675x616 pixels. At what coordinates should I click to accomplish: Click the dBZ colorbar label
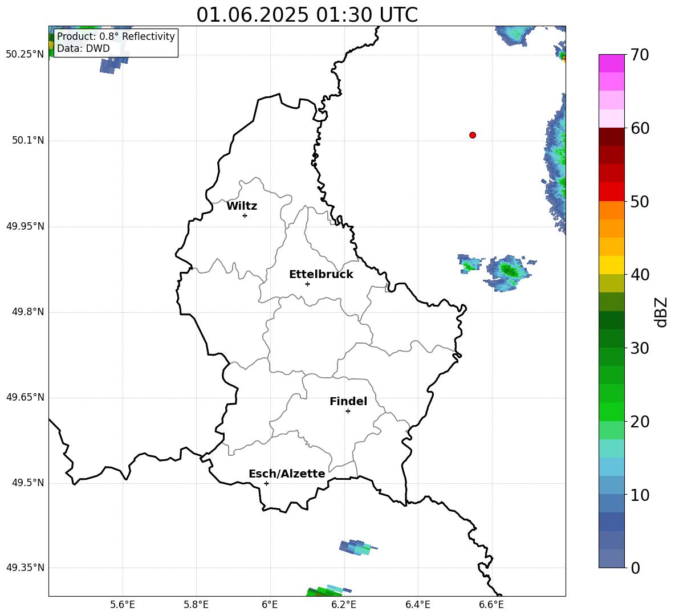point(660,312)
